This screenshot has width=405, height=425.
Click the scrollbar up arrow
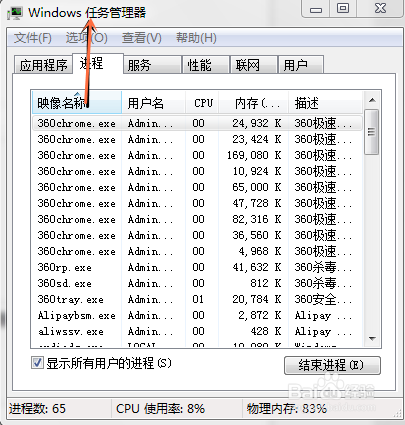coord(372,100)
